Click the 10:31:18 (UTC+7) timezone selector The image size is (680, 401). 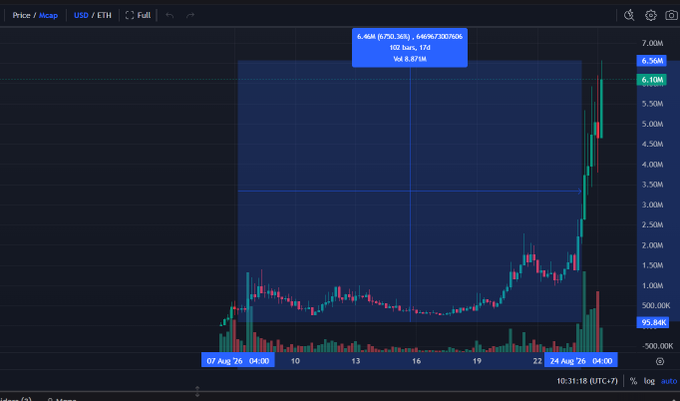click(x=587, y=381)
